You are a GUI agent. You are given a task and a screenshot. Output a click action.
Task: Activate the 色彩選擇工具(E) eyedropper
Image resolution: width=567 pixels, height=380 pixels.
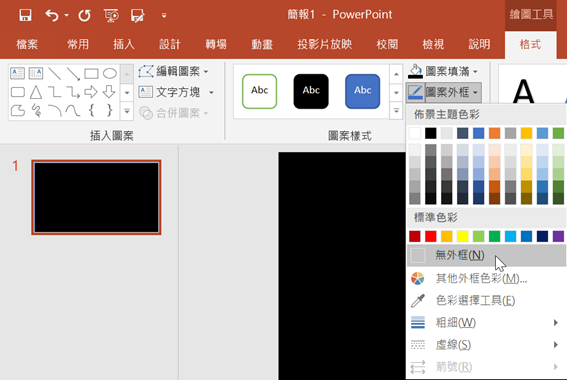pyautogui.click(x=486, y=300)
